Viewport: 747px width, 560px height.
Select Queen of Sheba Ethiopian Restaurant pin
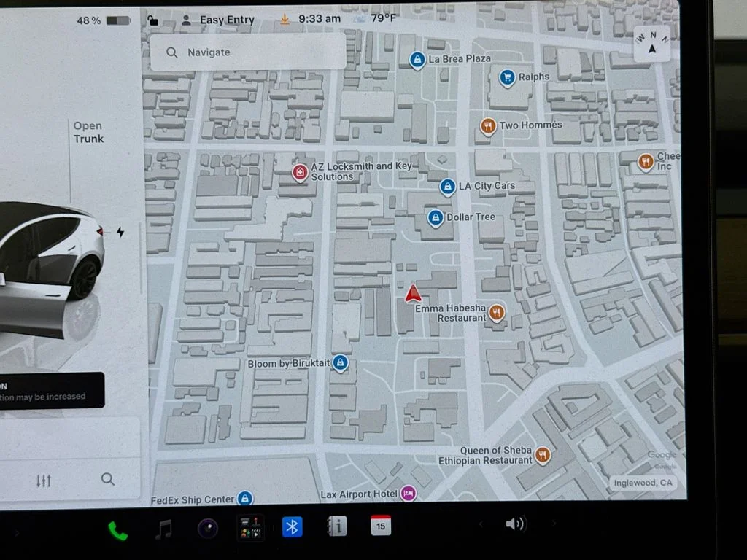543,456
